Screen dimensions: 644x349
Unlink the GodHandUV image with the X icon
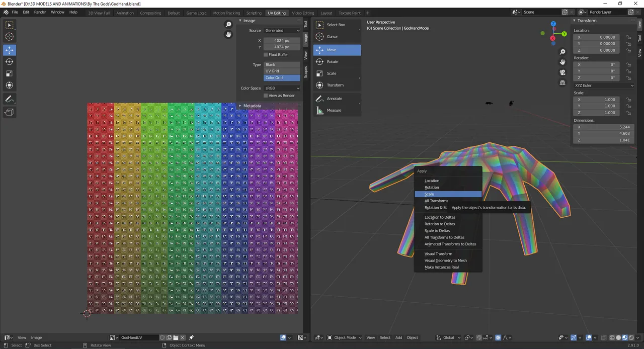pos(183,337)
